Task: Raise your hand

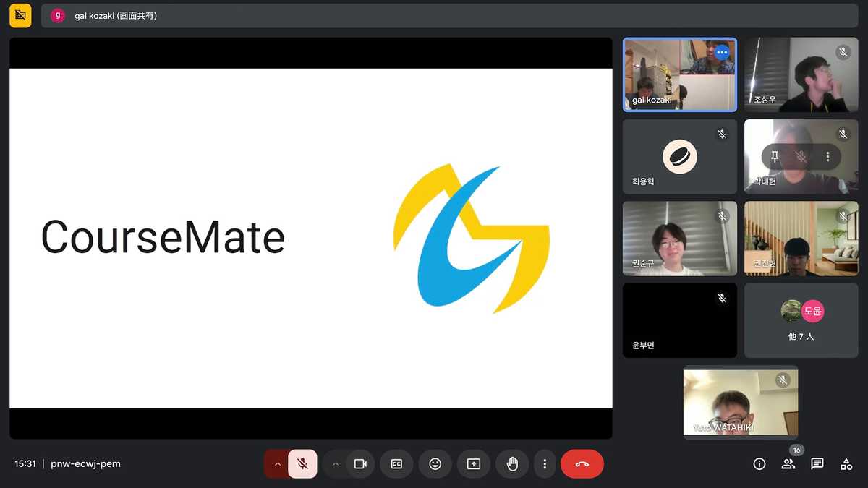Action: click(512, 464)
